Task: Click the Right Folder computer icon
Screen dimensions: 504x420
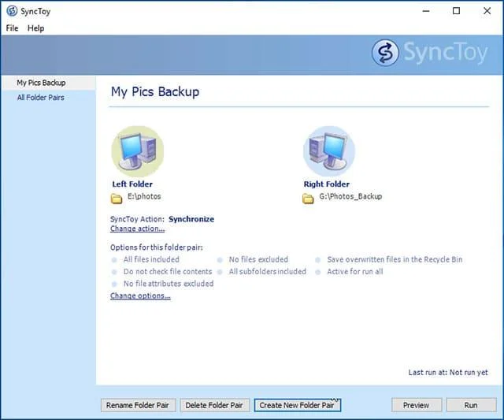Action: 329,151
